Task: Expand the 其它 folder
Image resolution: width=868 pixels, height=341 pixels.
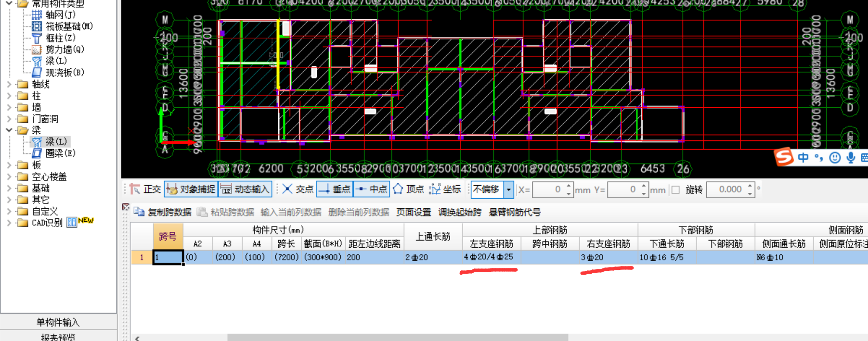Action: [x=9, y=200]
